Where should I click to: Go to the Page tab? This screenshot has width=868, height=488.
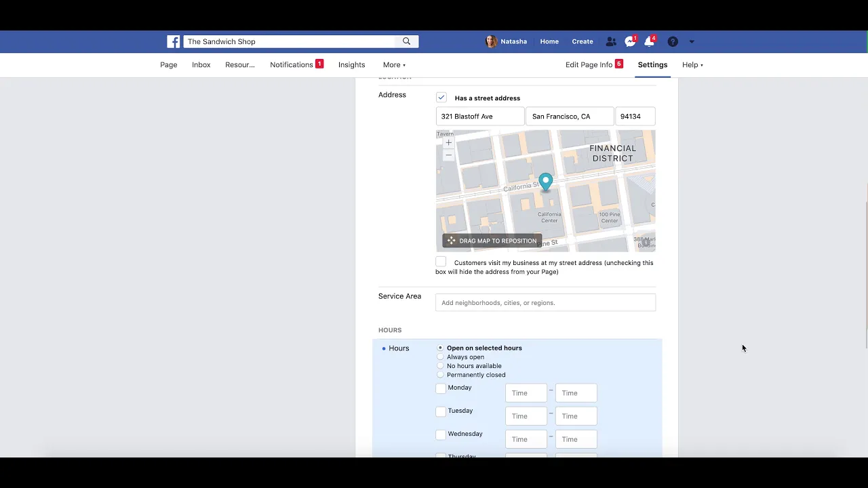[x=169, y=65]
